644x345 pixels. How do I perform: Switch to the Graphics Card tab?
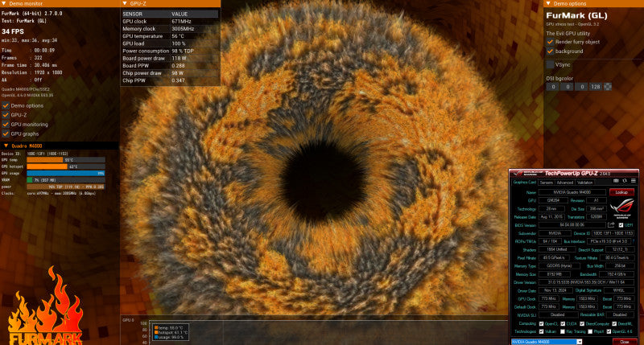coord(525,182)
